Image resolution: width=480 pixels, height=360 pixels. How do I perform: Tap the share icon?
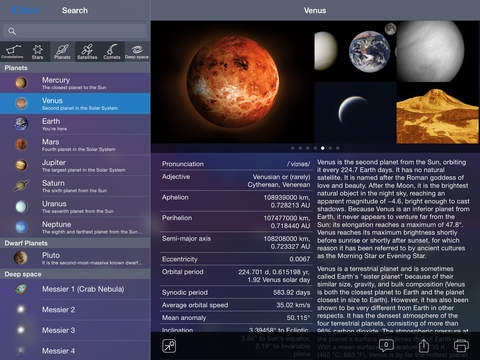pos(424,346)
